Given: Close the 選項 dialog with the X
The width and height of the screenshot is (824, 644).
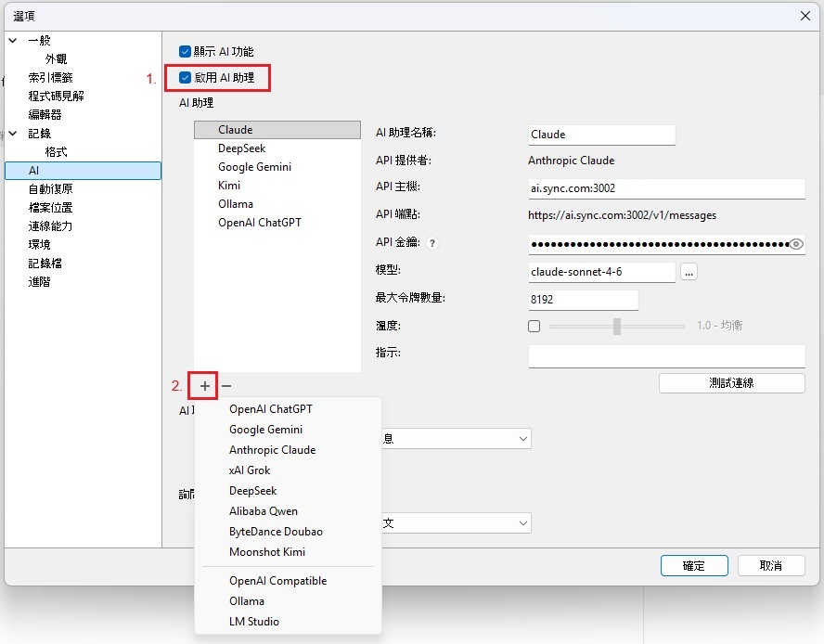Looking at the screenshot, I should pos(805,16).
